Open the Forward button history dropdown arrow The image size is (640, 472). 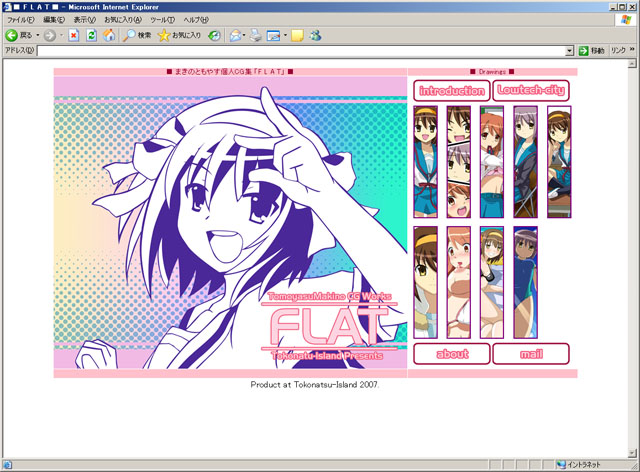62,36
